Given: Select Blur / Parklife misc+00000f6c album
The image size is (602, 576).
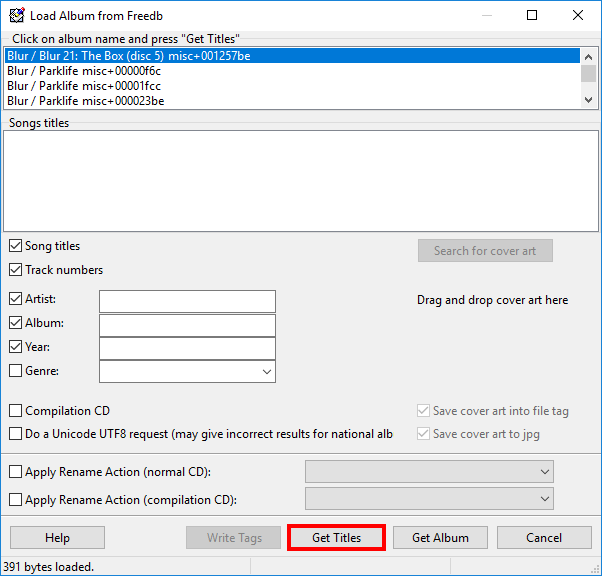Looking at the screenshot, I should click(x=292, y=71).
